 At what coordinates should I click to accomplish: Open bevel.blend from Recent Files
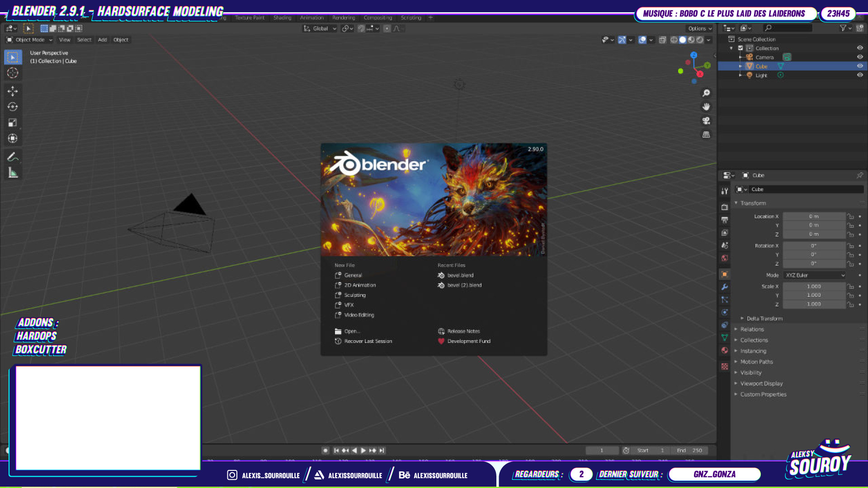click(460, 275)
